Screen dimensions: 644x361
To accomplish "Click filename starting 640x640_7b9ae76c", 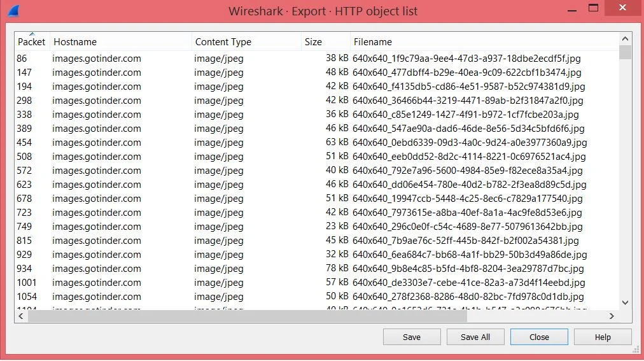I will coord(466,240).
